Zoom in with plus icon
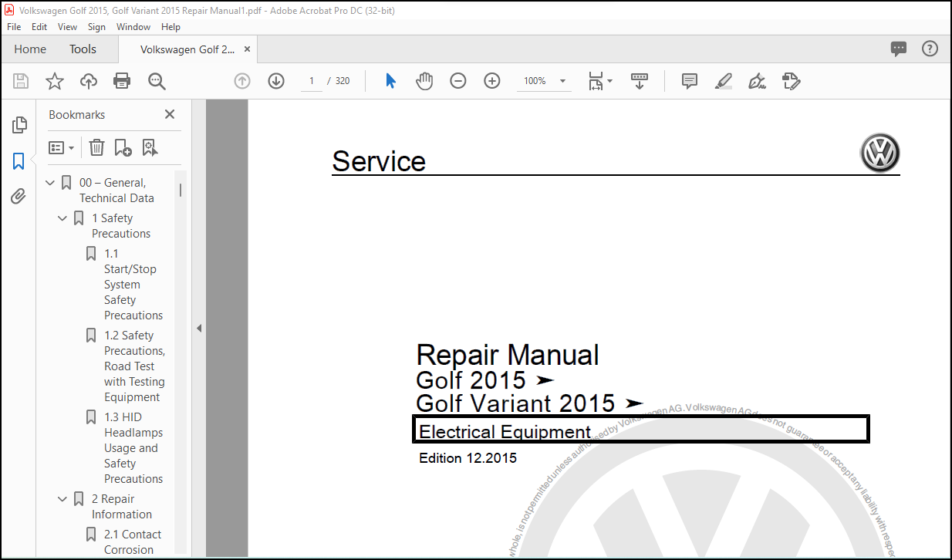This screenshot has width=952, height=560. tap(492, 81)
